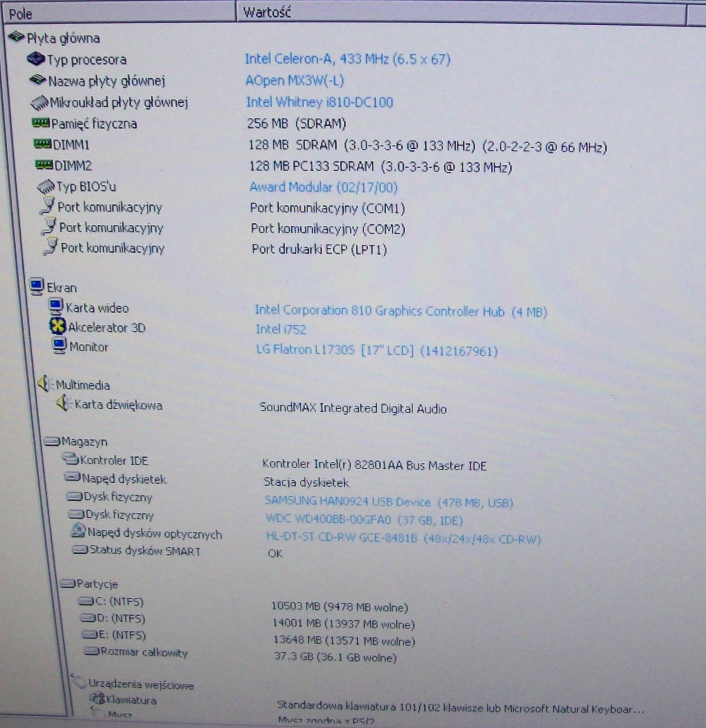Image resolution: width=706 pixels, height=728 pixels.
Task: Click the Płyta główna motherboard icon
Action: (16, 37)
